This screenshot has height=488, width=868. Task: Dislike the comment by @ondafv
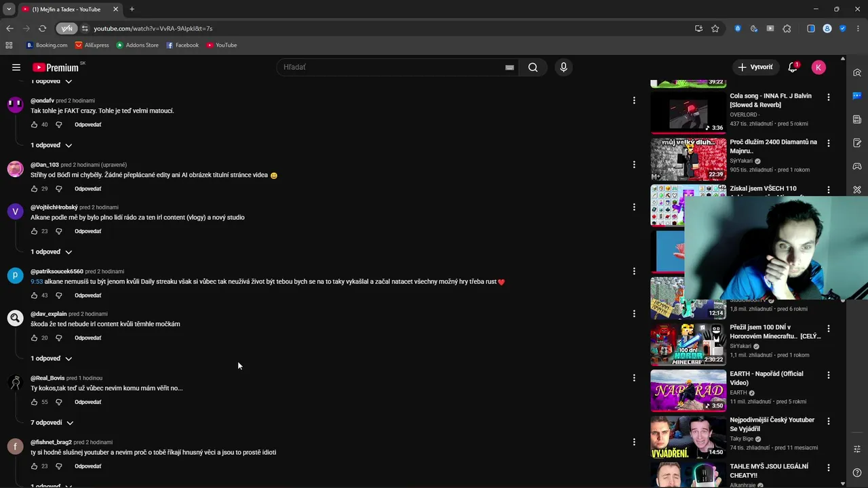click(x=58, y=125)
